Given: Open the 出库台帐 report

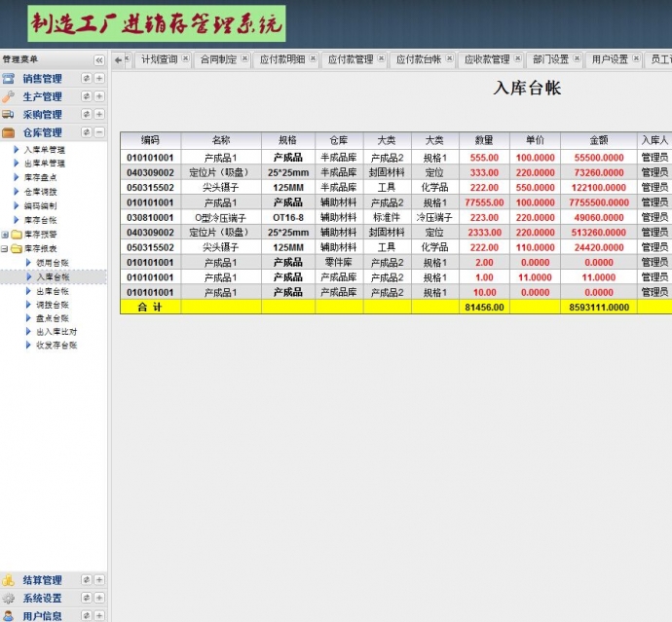Looking at the screenshot, I should 53,291.
